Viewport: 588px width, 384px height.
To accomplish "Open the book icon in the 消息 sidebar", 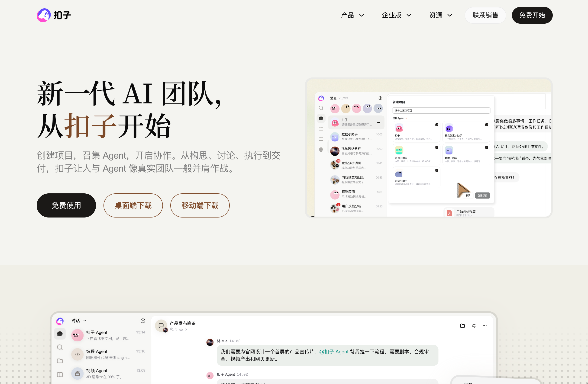I will (321, 139).
